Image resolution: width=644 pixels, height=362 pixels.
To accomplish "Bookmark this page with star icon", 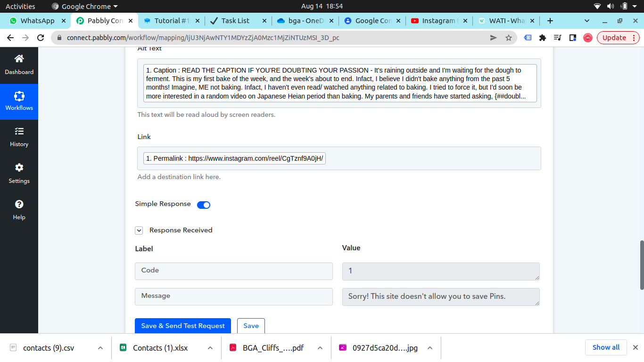I will (x=509, y=38).
